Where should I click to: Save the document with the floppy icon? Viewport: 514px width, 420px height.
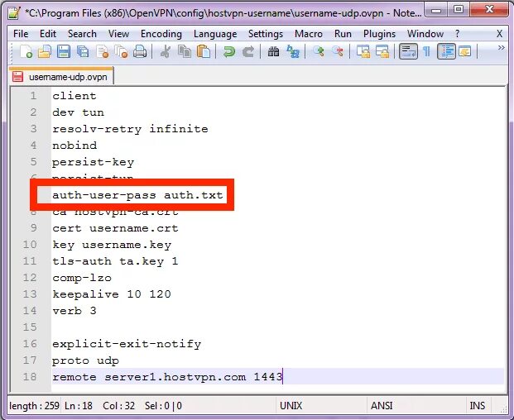click(64, 52)
